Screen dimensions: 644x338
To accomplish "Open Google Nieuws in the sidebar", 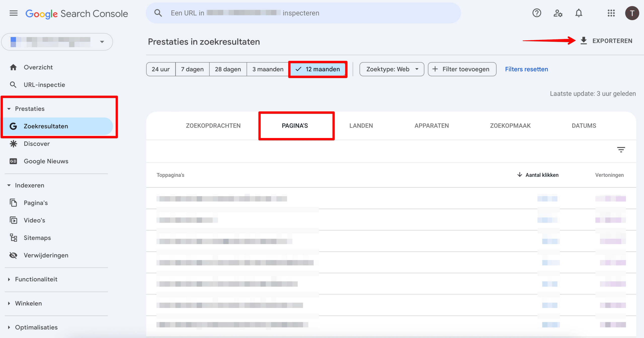I will pyautogui.click(x=57, y=161).
